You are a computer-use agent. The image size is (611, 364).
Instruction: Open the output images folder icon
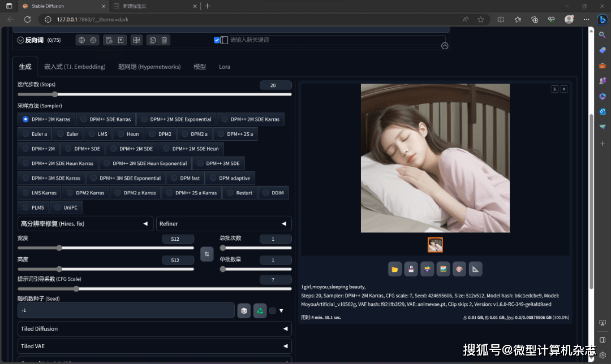tap(395, 269)
